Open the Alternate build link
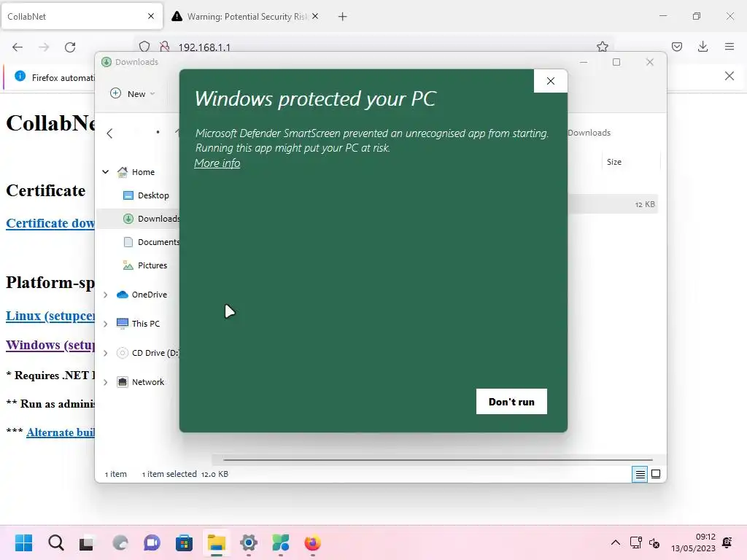The height and width of the screenshot is (560, 747). pyautogui.click(x=61, y=432)
